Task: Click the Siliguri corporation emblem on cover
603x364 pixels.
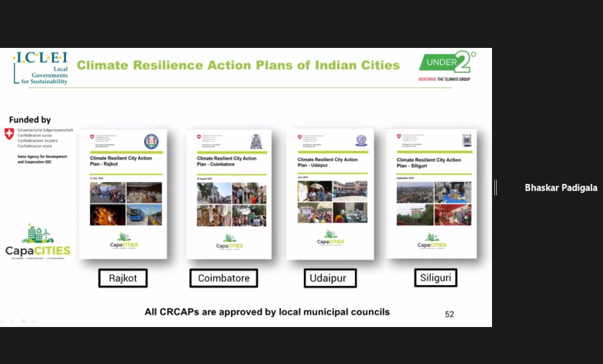Action: coord(467,141)
